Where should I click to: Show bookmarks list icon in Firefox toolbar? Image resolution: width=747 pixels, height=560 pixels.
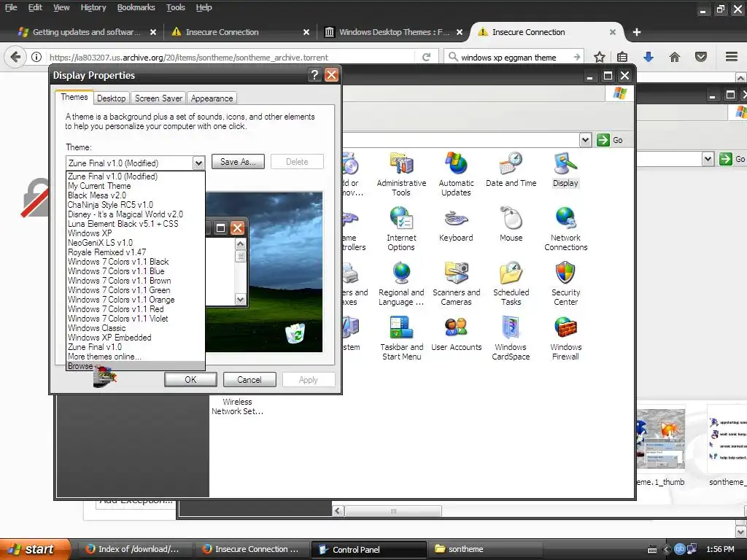pos(622,57)
